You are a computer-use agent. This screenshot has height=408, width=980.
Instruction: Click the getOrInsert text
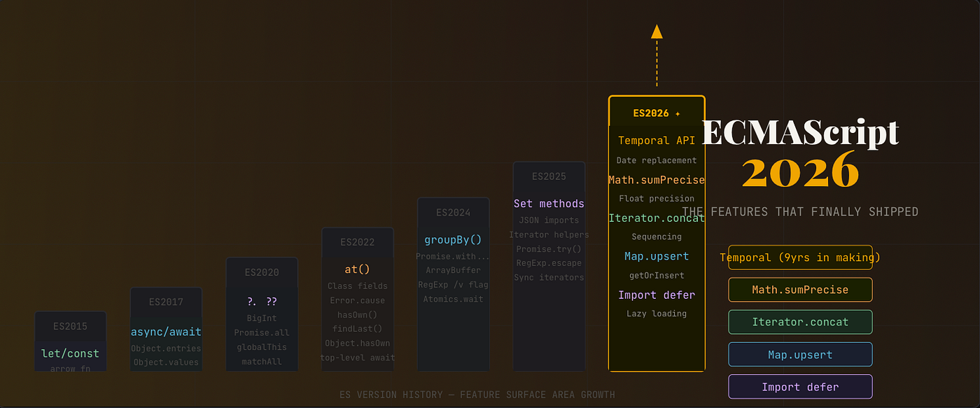657,275
